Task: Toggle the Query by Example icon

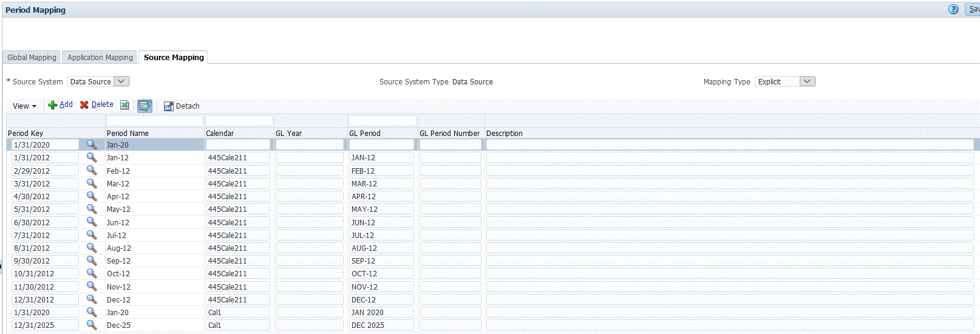Action: [145, 106]
